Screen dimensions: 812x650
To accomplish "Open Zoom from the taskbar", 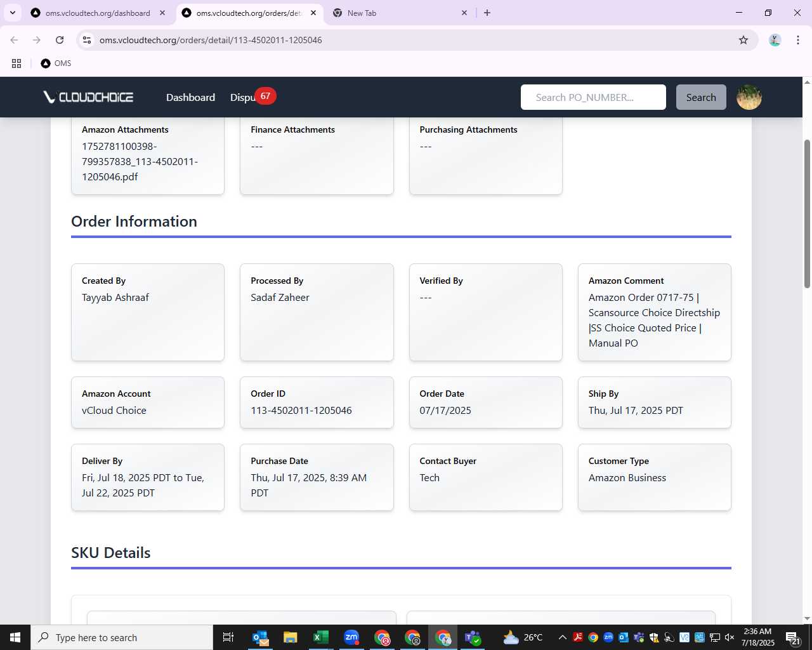I will [x=351, y=637].
